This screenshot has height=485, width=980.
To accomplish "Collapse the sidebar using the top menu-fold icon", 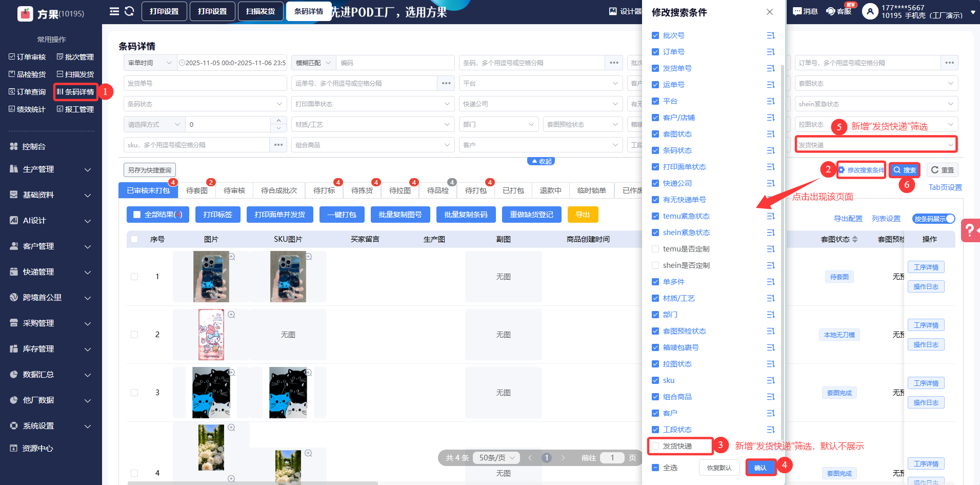I will pos(114,11).
